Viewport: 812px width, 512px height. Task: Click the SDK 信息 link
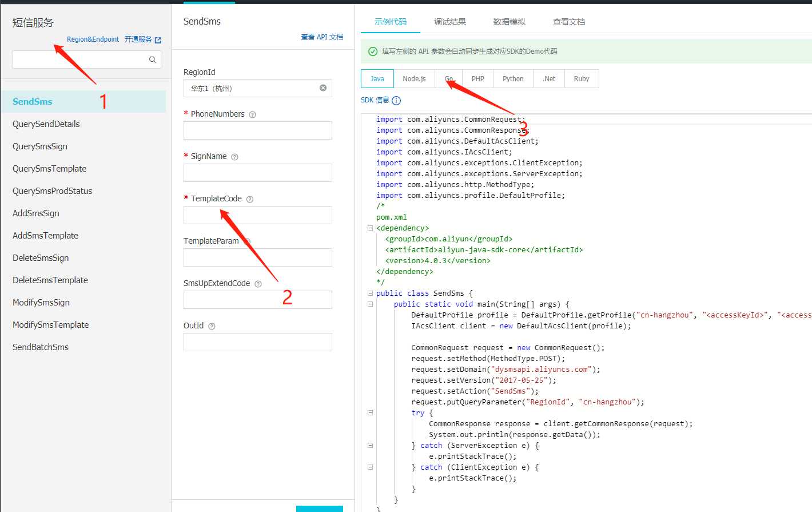pyautogui.click(x=375, y=100)
